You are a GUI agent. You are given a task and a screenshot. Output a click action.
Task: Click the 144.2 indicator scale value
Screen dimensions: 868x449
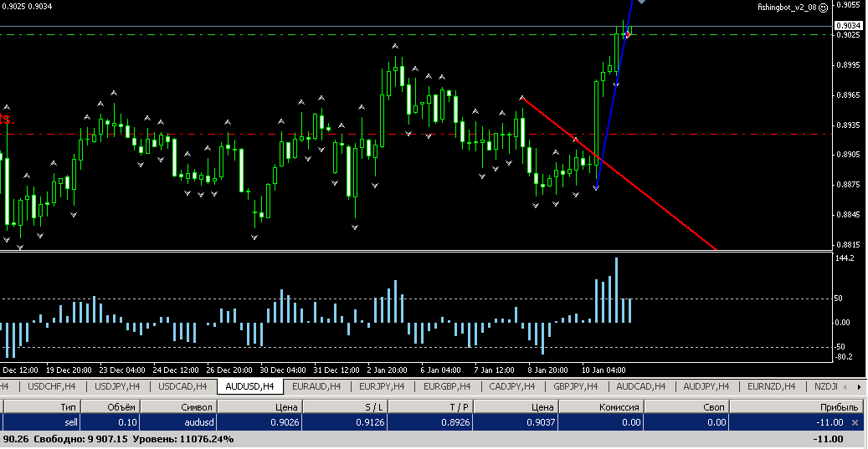(845, 258)
